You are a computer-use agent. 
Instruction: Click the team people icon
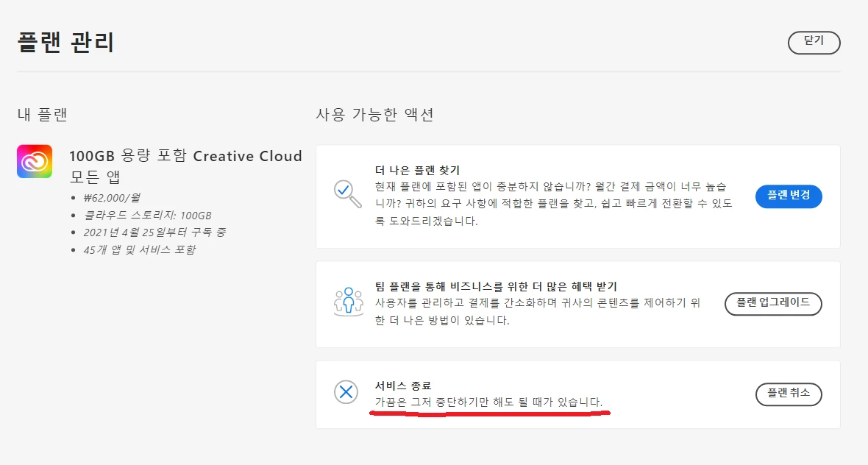(x=348, y=302)
